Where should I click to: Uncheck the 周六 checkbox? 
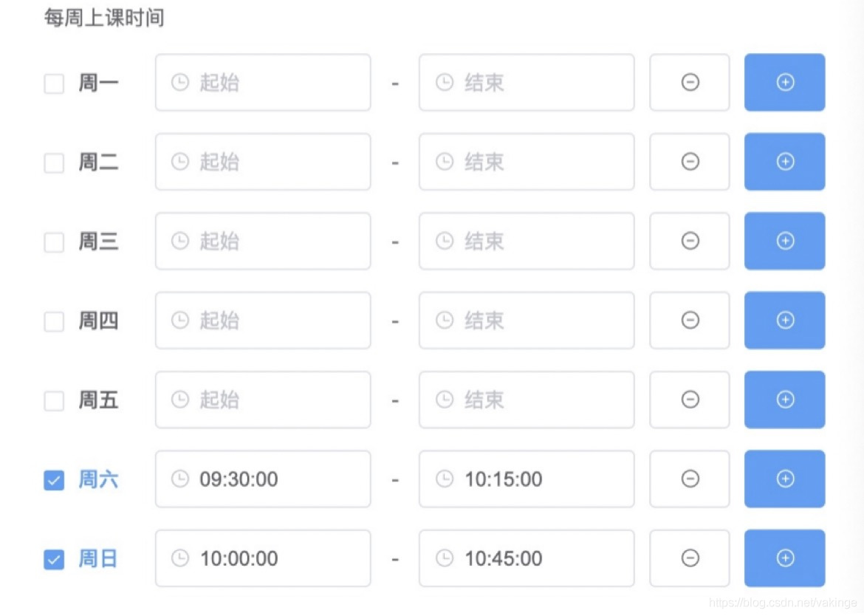tap(54, 480)
